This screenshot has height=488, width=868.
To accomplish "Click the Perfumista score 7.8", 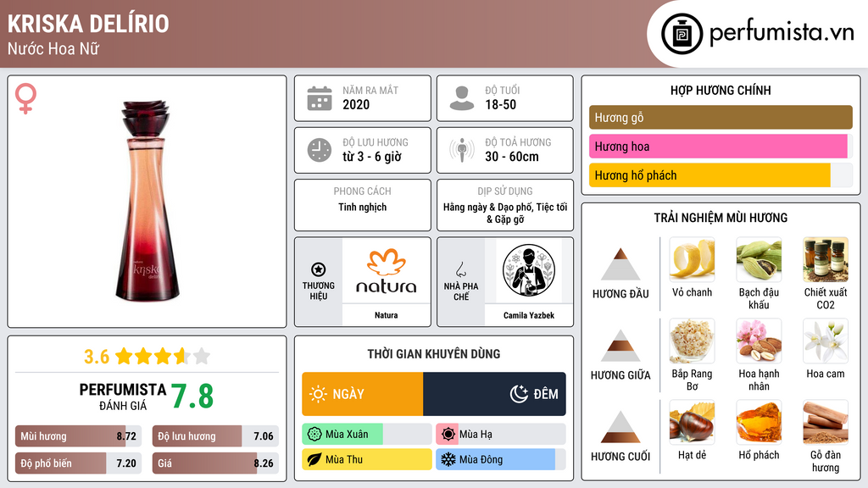I will click(x=192, y=396).
